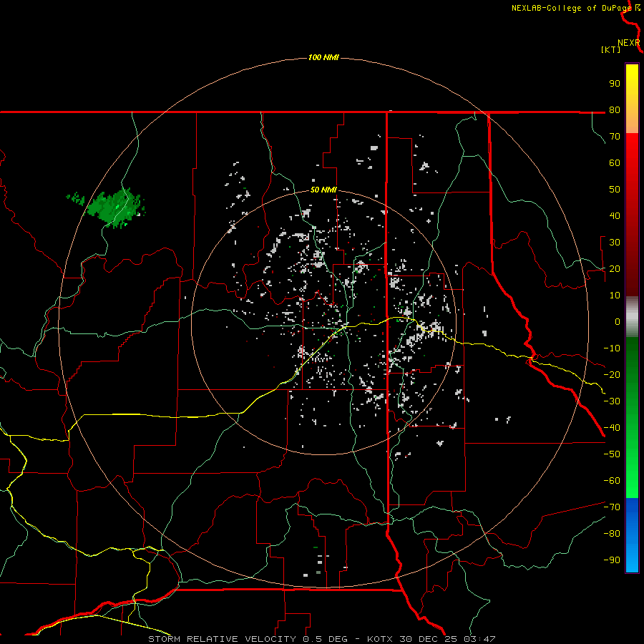The height and width of the screenshot is (644, 644).
Task: Click the 80 value on velocity scale
Action: click(615, 110)
